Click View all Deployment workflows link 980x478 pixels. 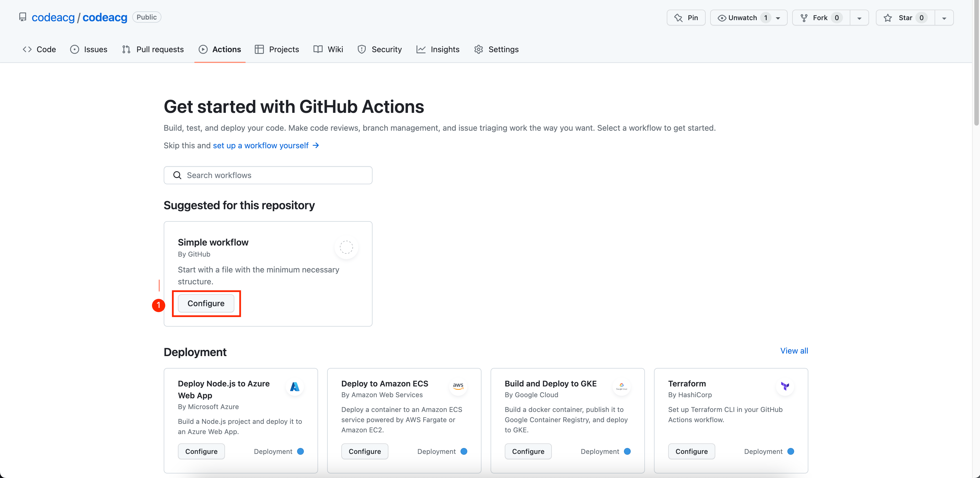point(794,351)
